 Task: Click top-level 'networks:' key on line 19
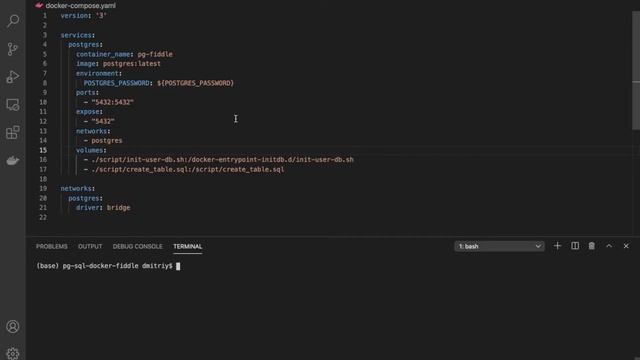pyautogui.click(x=78, y=189)
